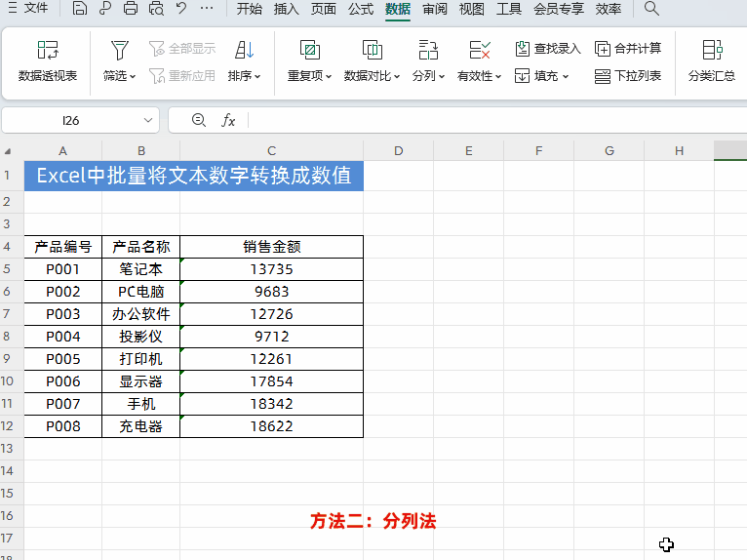
Task: Select the 充电器 cell
Action: (141, 426)
